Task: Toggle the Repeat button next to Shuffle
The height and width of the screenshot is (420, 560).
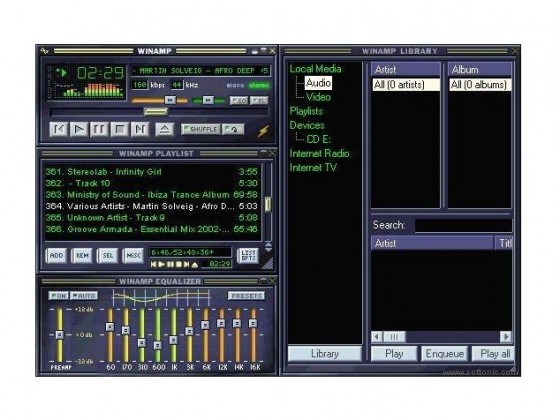Action: pyautogui.click(x=233, y=129)
